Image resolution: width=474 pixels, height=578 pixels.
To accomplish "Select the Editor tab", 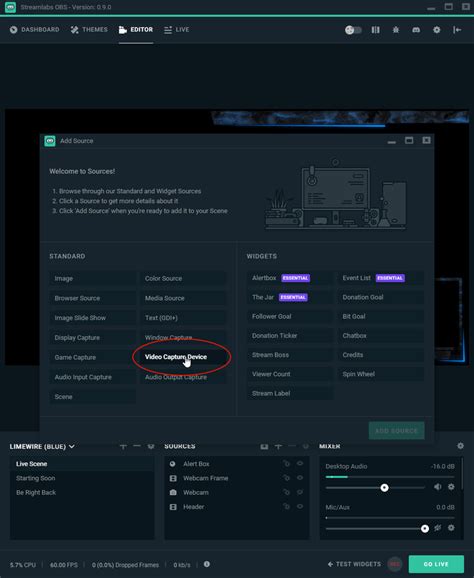I will 136,30.
